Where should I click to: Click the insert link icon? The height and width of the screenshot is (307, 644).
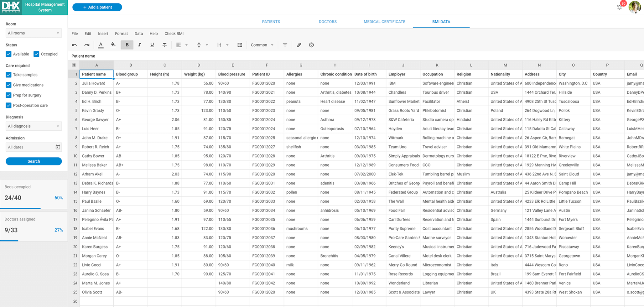click(299, 45)
